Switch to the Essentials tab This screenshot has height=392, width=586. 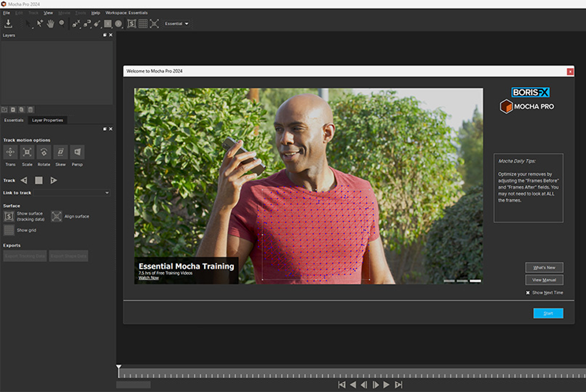pyautogui.click(x=14, y=120)
